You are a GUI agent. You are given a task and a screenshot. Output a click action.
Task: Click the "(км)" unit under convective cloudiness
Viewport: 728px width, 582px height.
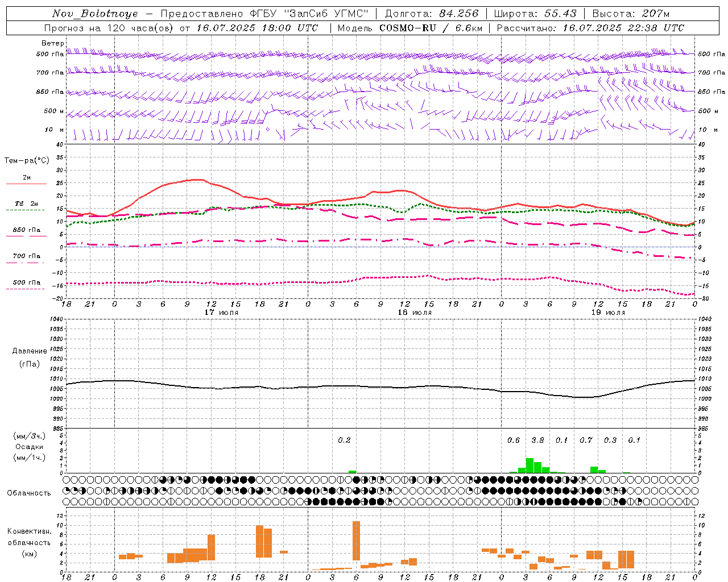(x=30, y=554)
